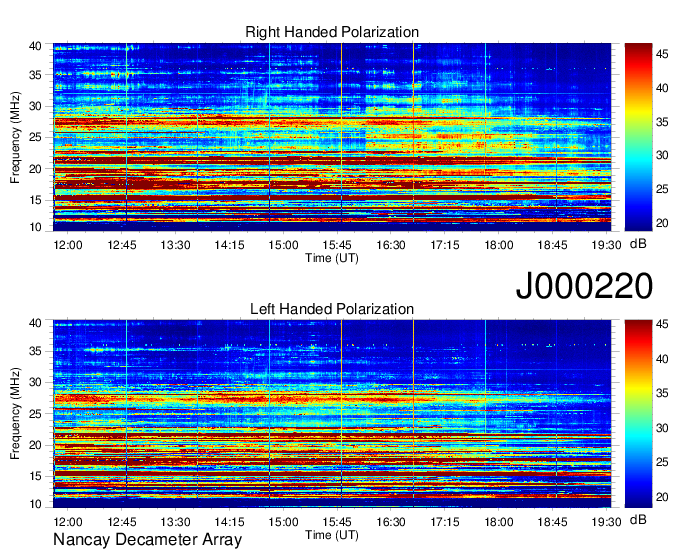Click the Nancay Decameter Array caption
This screenshot has width=680, height=552.
tap(147, 540)
